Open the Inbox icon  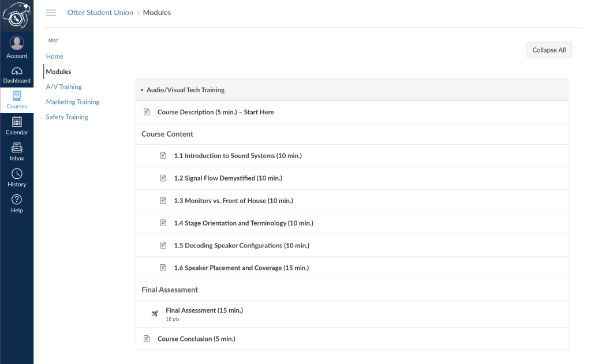click(x=17, y=148)
